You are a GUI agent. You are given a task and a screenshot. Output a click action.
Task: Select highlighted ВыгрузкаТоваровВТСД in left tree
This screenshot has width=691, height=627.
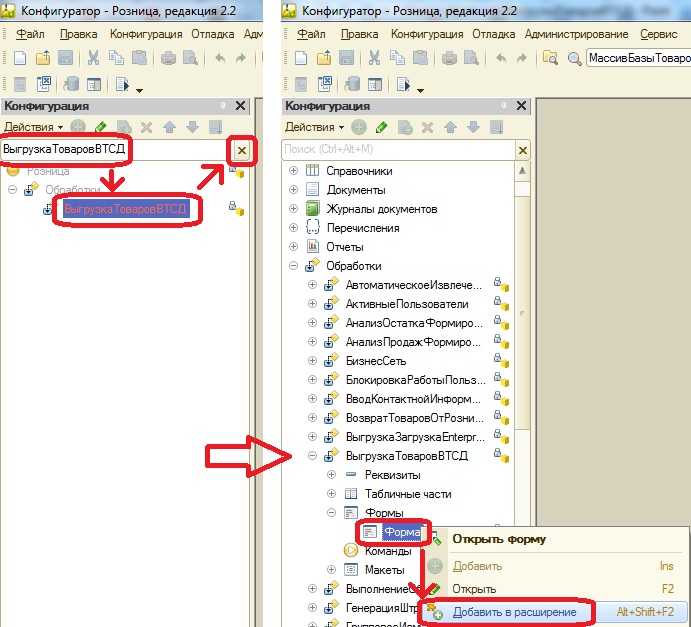pyautogui.click(x=125, y=208)
